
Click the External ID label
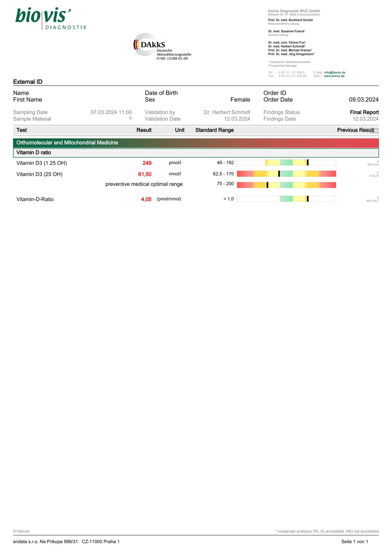coord(28,82)
